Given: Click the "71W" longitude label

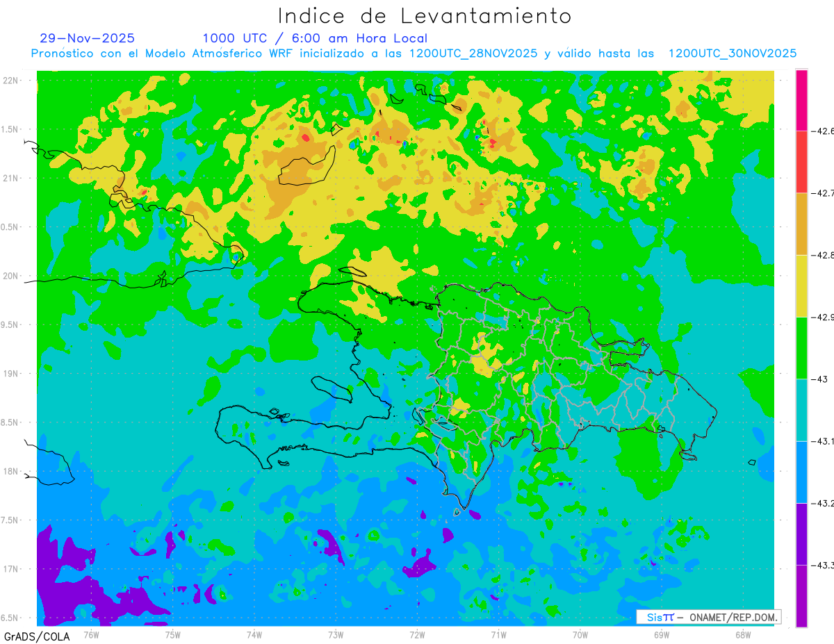Looking at the screenshot, I should [x=498, y=635].
